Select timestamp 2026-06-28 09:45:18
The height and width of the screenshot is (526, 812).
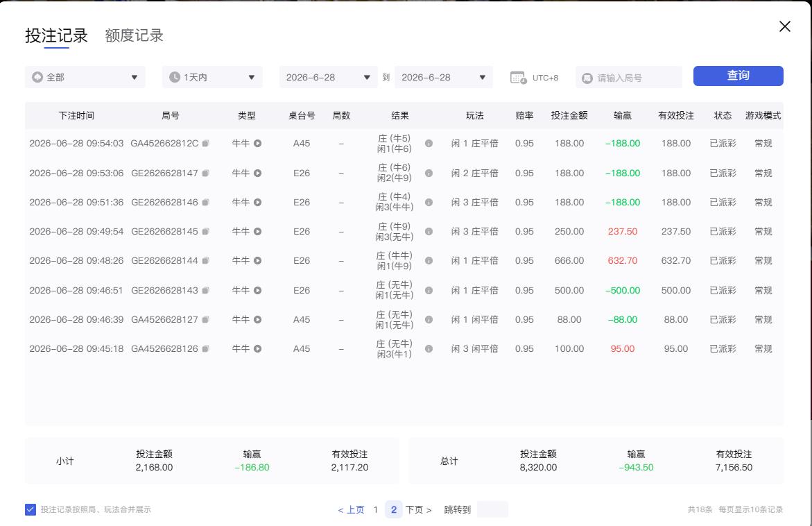click(x=76, y=349)
